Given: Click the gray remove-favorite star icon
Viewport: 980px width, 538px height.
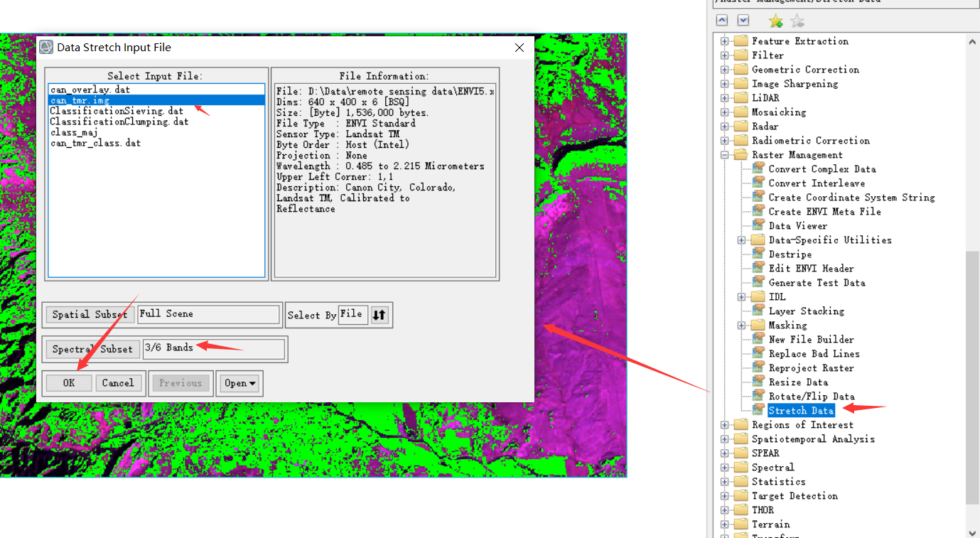Looking at the screenshot, I should click(x=797, y=21).
